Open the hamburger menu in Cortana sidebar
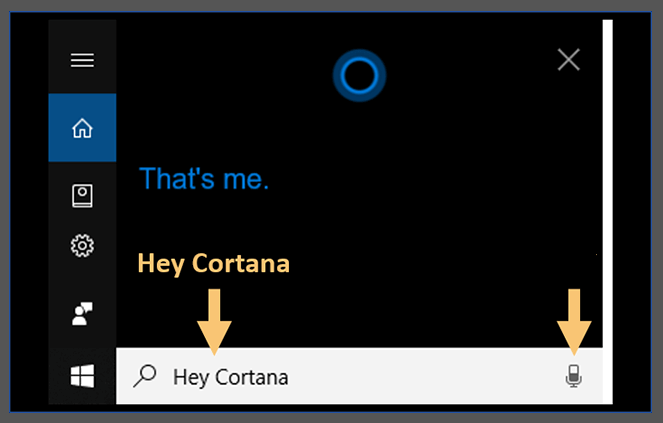The height and width of the screenshot is (423, 663). [x=82, y=60]
